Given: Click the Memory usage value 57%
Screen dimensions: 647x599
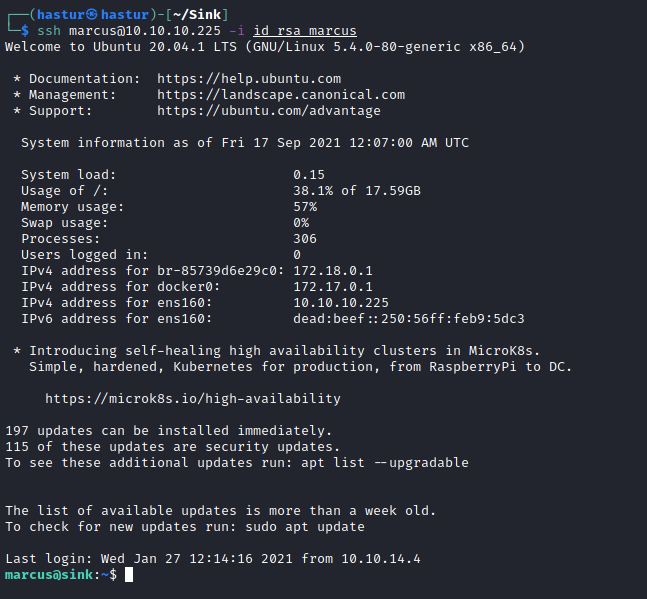Looking at the screenshot, I should tap(305, 207).
